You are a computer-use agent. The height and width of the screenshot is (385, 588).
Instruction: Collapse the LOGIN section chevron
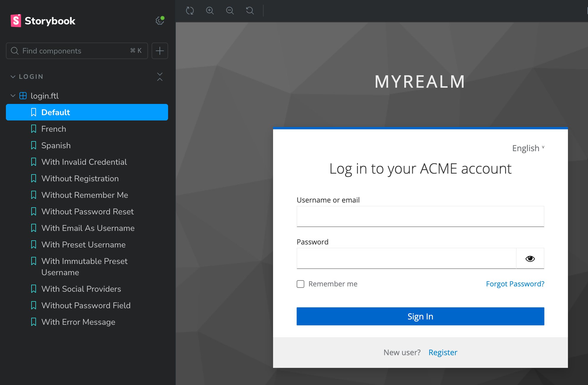pyautogui.click(x=13, y=77)
